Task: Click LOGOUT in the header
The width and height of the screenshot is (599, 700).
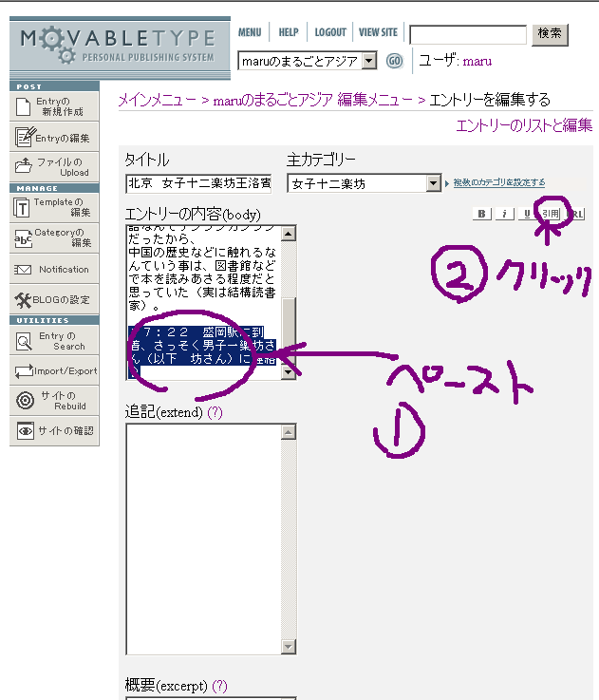Action: [330, 32]
